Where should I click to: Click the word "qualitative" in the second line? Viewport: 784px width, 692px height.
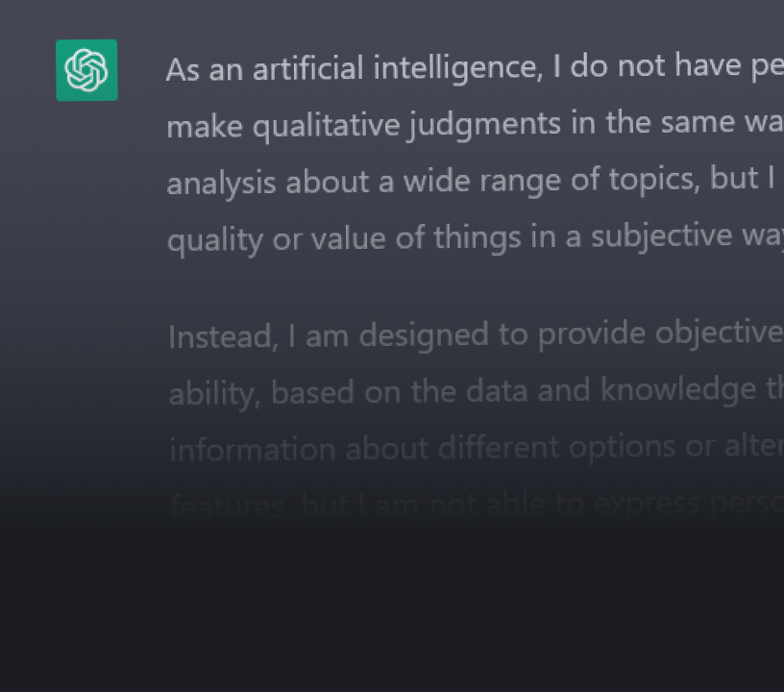326,126
